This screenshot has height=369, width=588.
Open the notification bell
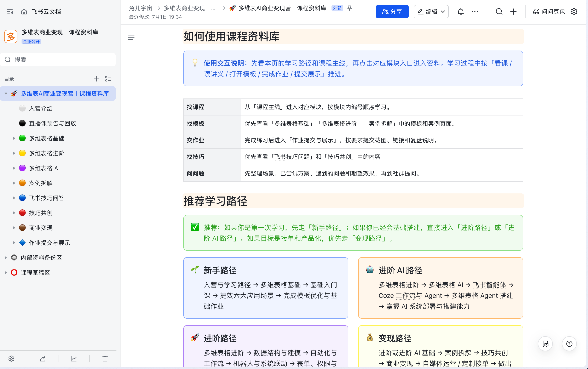tap(460, 12)
